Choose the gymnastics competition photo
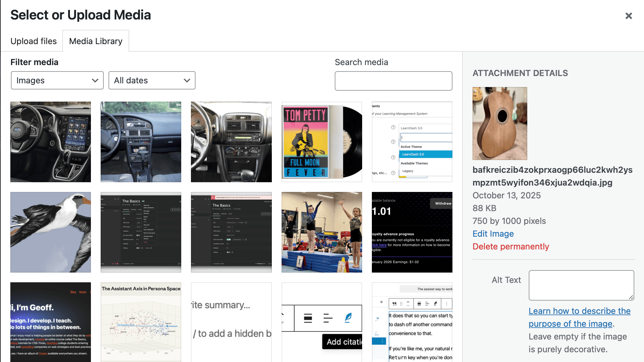Viewport: 644px width, 362px height. coord(322,232)
